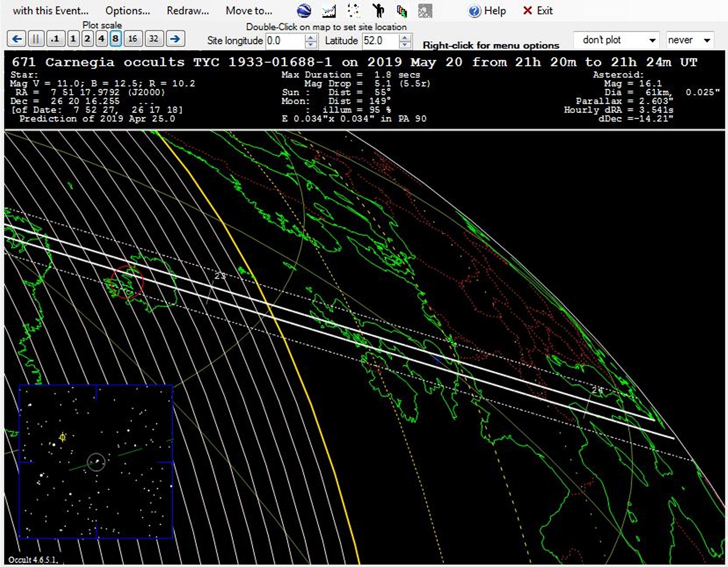The image size is (728, 567).
Task: Open the "with this Event..." menu
Action: pyautogui.click(x=51, y=11)
